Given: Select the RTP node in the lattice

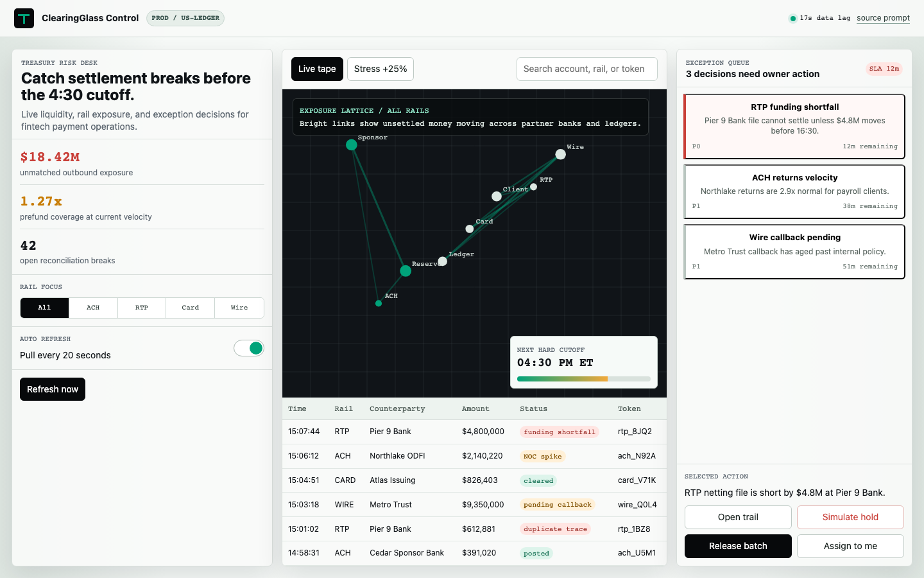Looking at the screenshot, I should [x=533, y=187].
